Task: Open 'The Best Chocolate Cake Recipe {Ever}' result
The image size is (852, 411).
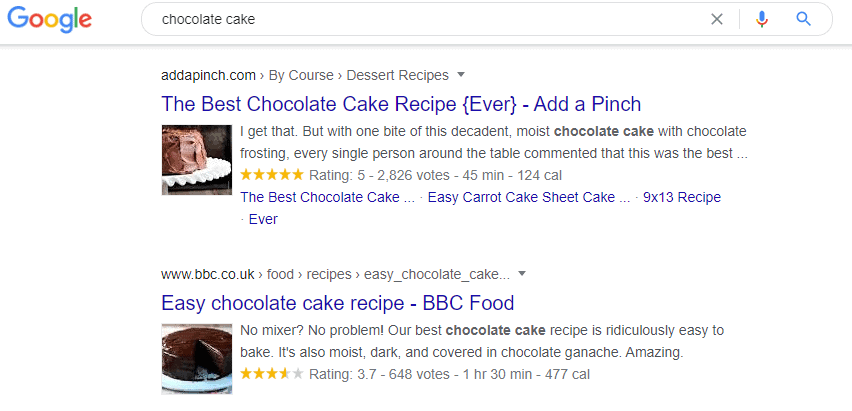Action: (401, 104)
